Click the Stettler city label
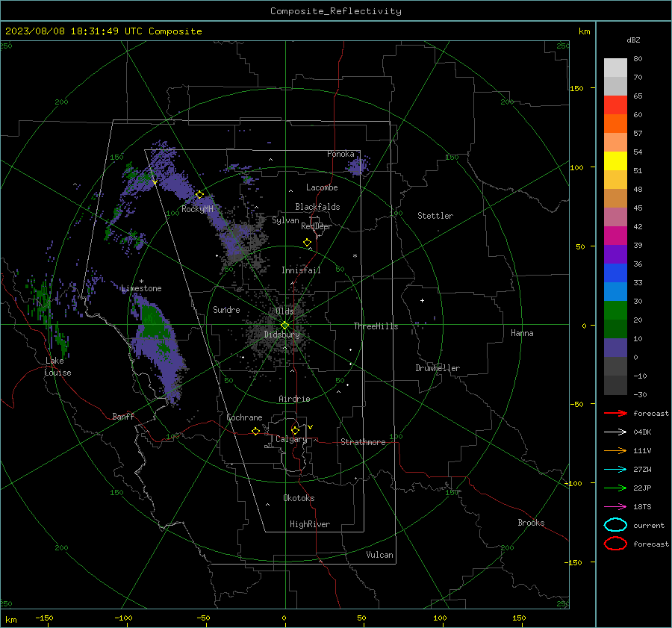672x628 pixels. (435, 216)
